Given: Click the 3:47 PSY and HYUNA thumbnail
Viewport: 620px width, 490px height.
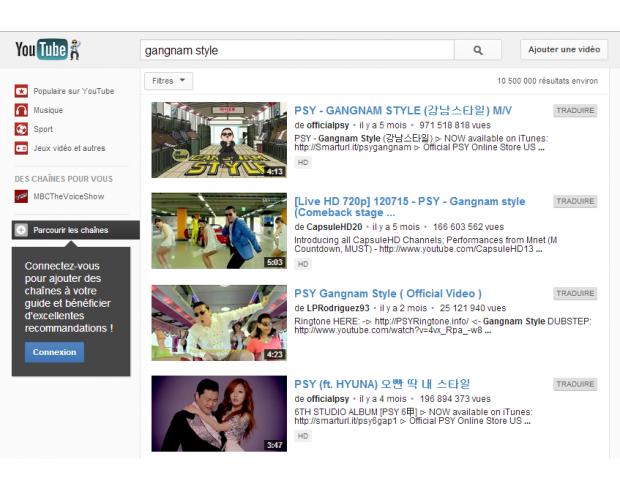Looking at the screenshot, I should (x=219, y=414).
